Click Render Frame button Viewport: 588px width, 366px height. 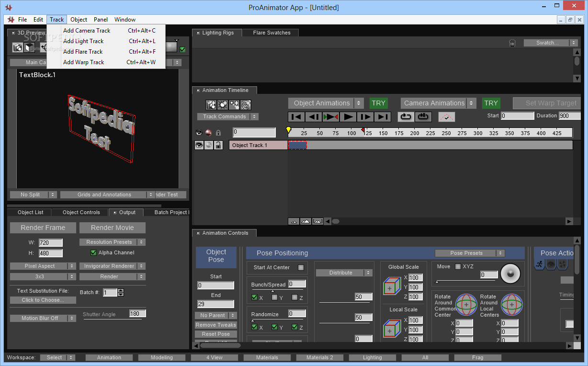[x=43, y=228]
